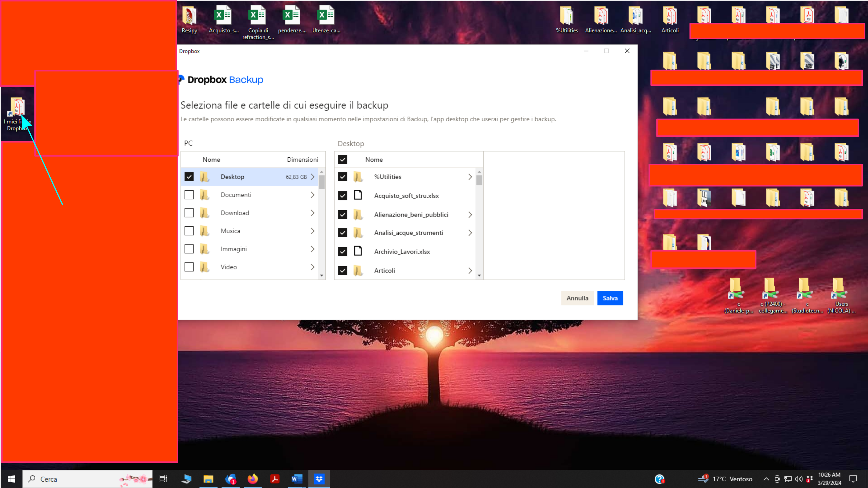
Task: Uncheck the Articoli checkbox in list
Action: click(x=343, y=270)
